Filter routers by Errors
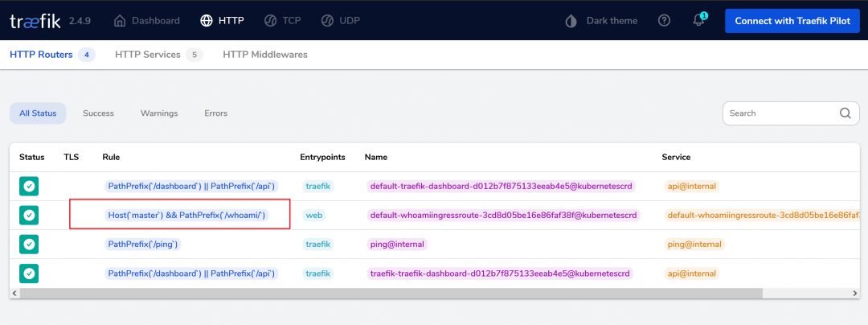This screenshot has height=325, width=868. (x=216, y=113)
